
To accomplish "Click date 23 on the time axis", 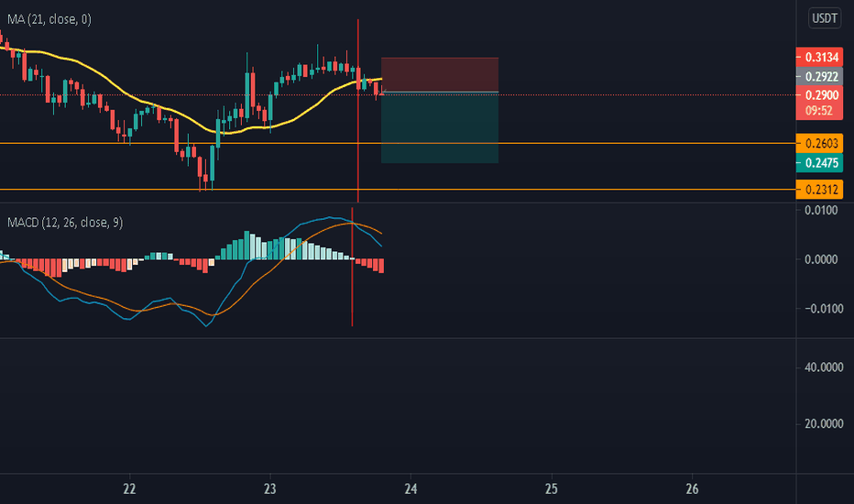I will [x=269, y=488].
